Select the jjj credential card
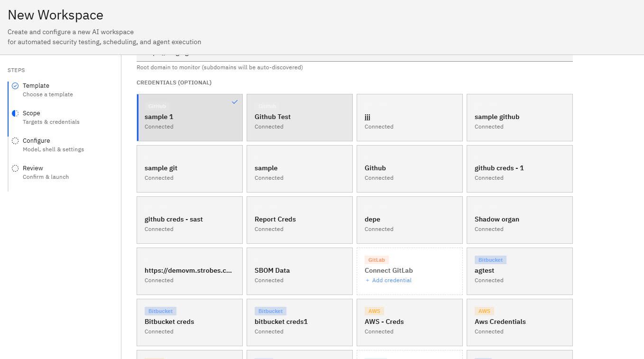The image size is (644, 359). pyautogui.click(x=410, y=118)
